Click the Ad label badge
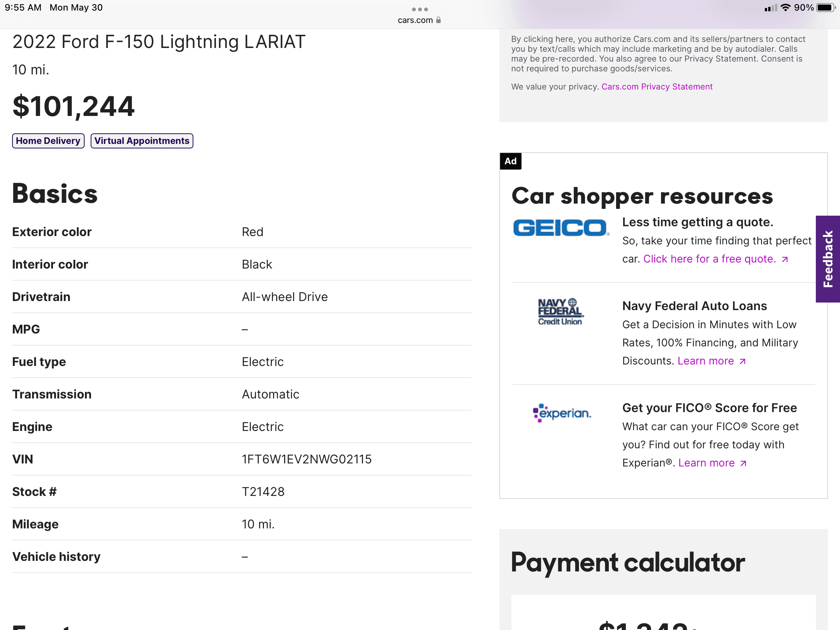This screenshot has height=630, width=840. tap(510, 161)
